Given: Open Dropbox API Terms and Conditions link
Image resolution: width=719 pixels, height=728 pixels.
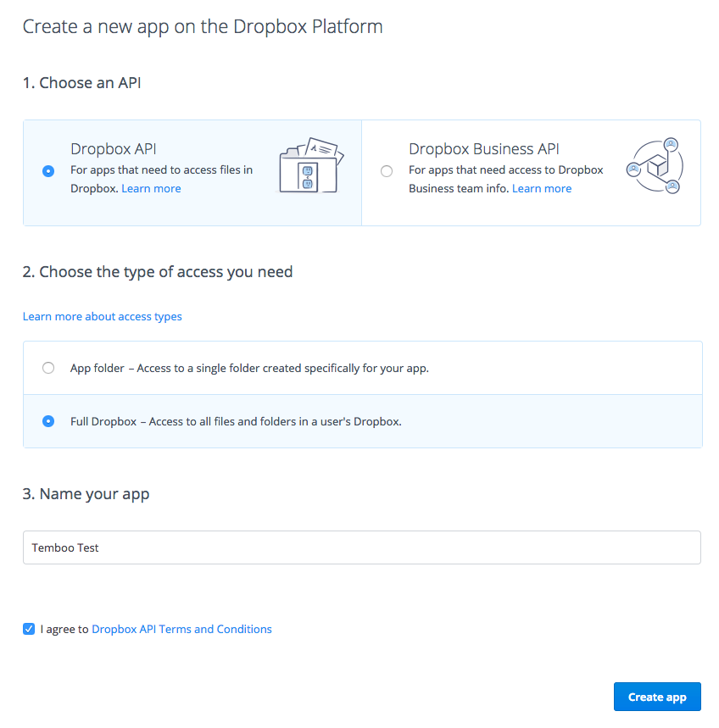Looking at the screenshot, I should pos(181,629).
